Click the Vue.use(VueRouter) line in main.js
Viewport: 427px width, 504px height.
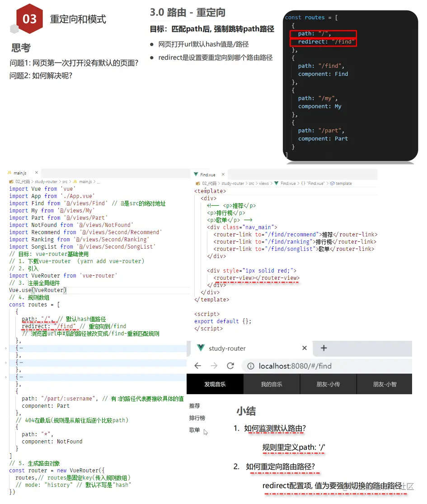tap(38, 290)
